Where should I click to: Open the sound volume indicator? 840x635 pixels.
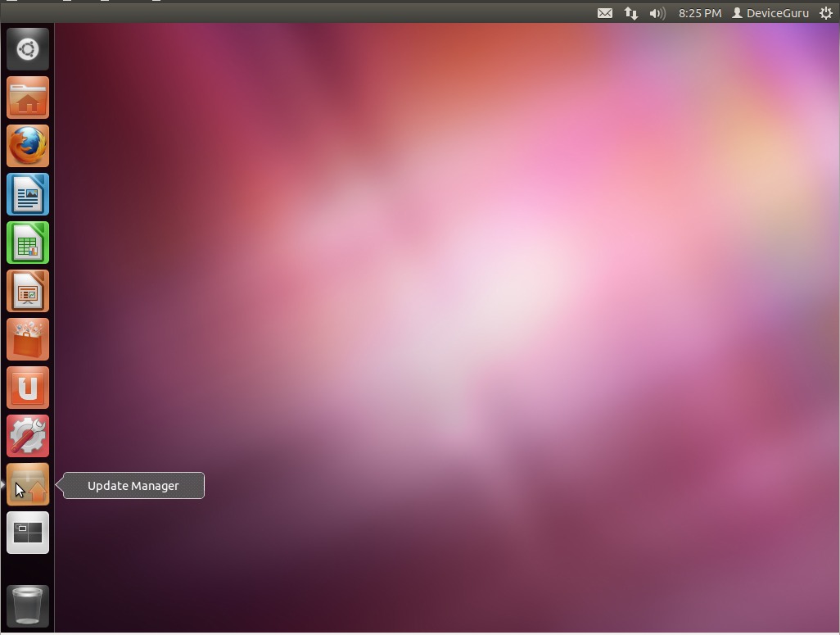(x=657, y=13)
